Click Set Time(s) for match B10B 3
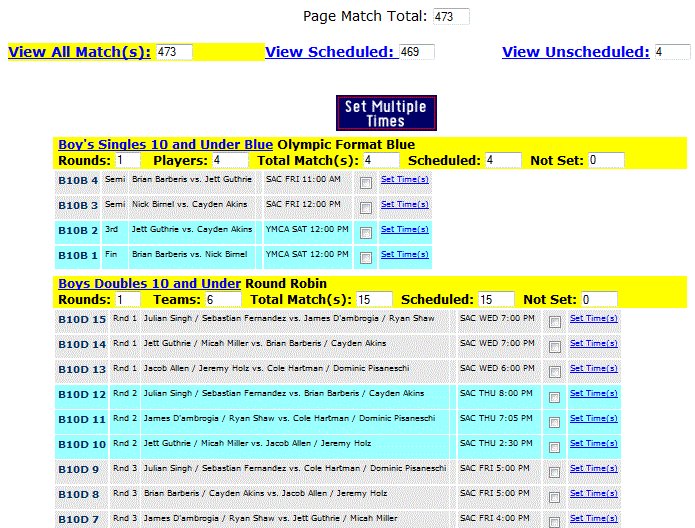This screenshot has width=695, height=528. point(405,204)
